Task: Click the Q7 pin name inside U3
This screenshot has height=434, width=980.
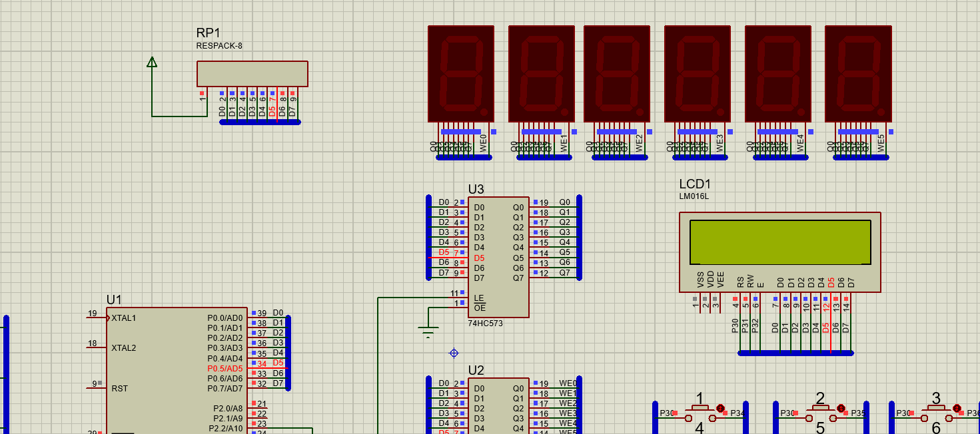Action: click(518, 278)
